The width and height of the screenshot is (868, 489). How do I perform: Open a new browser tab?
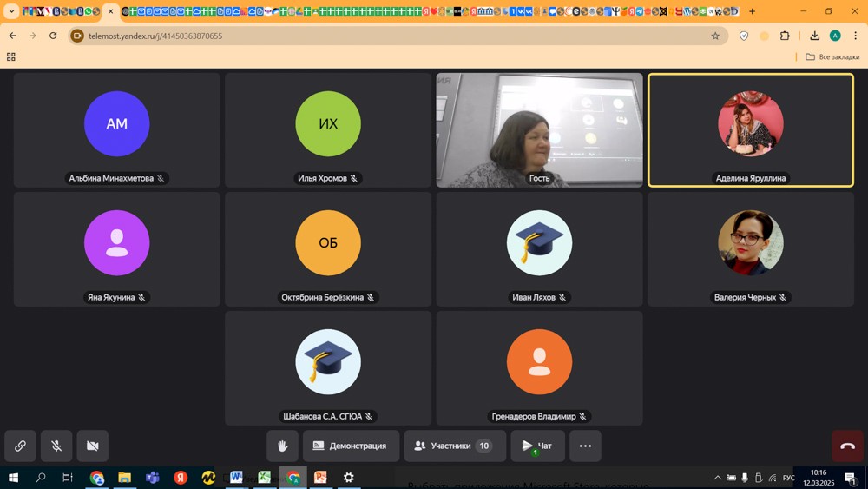752,11
